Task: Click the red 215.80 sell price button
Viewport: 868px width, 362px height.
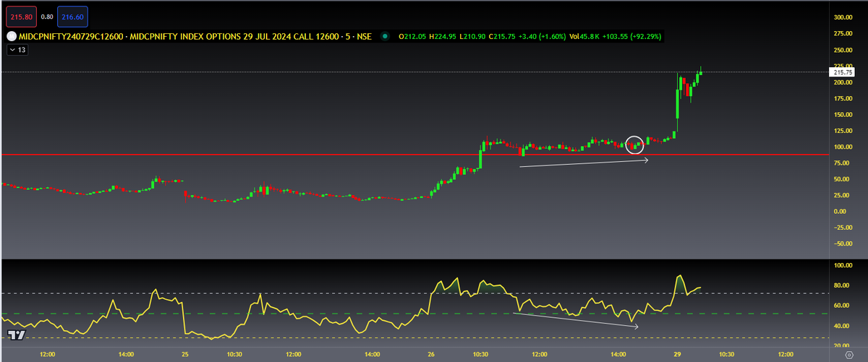Action: point(20,16)
